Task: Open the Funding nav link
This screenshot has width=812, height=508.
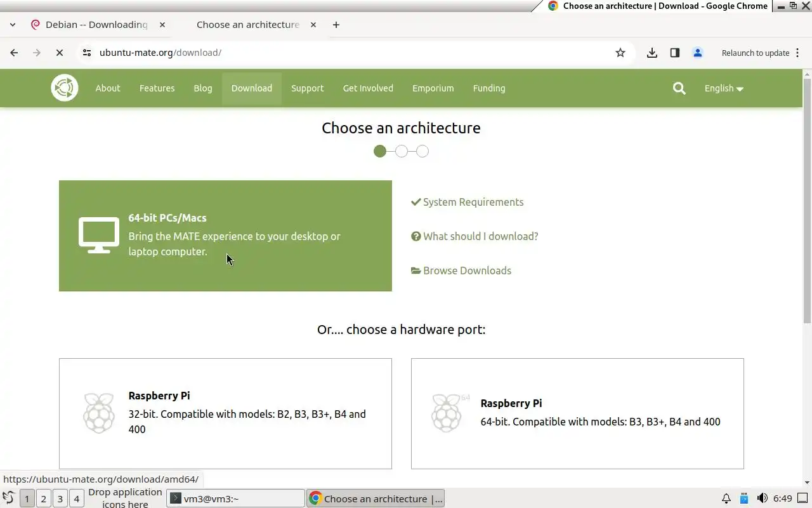Action: tap(489, 88)
